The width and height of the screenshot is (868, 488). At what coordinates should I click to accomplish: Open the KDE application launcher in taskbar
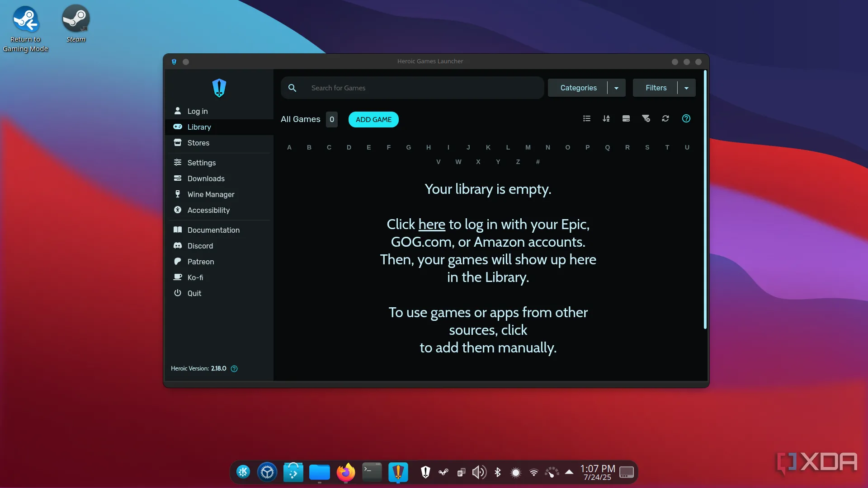point(243,472)
